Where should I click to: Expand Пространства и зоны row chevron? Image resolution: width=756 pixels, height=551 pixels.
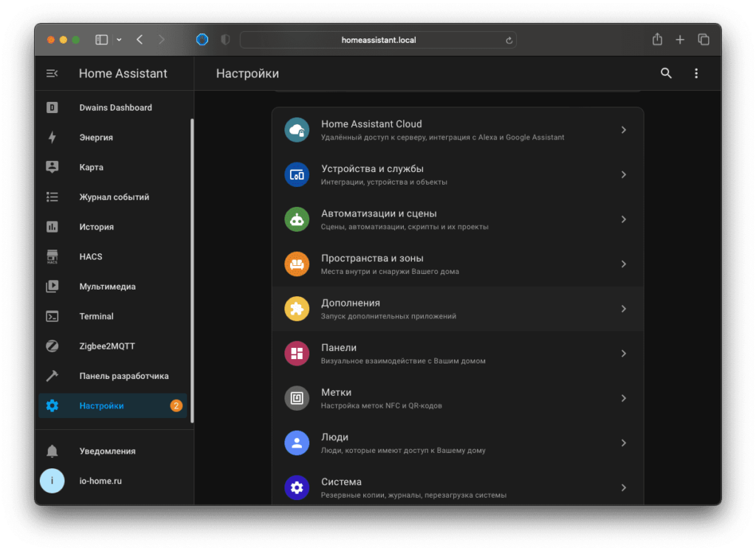(623, 264)
